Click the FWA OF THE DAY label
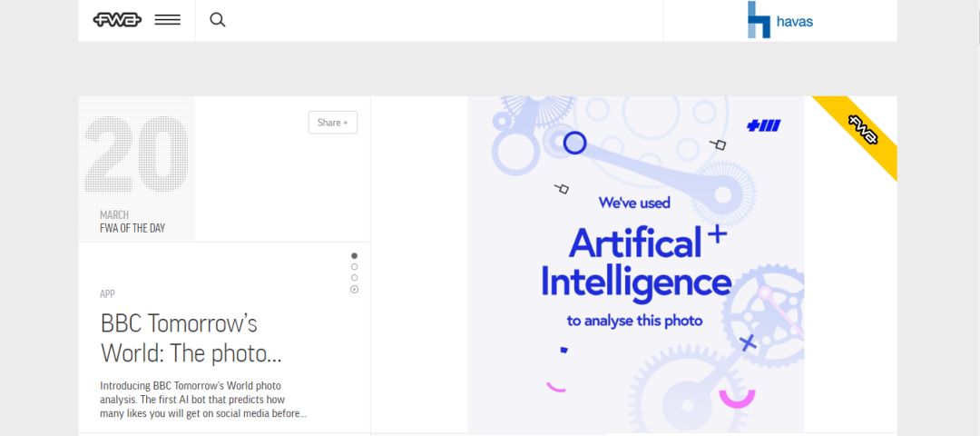 (x=132, y=228)
